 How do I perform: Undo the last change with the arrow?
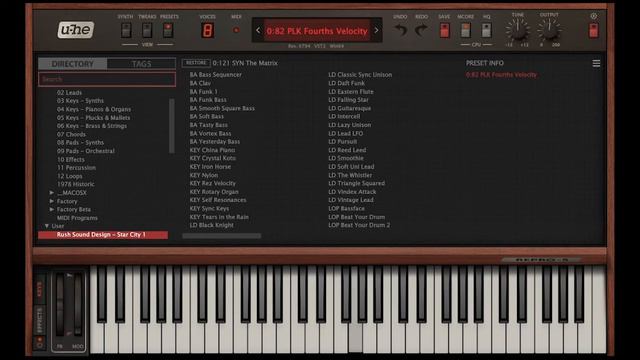(x=401, y=30)
